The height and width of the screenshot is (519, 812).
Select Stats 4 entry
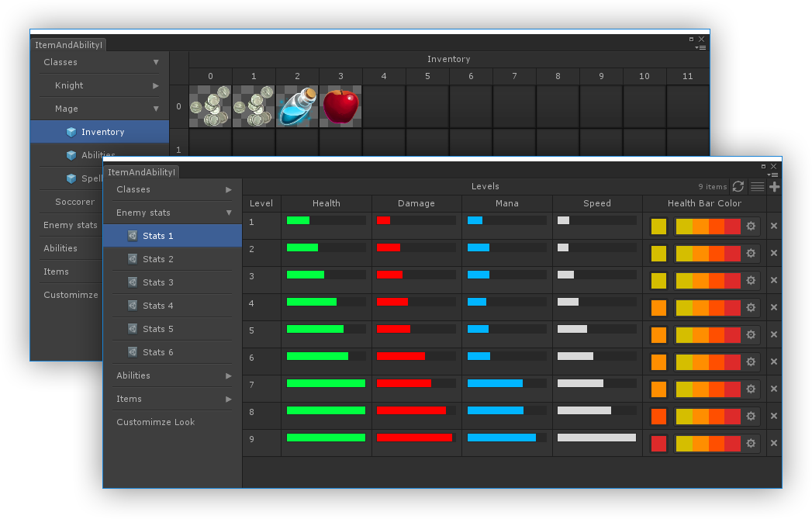(172, 306)
